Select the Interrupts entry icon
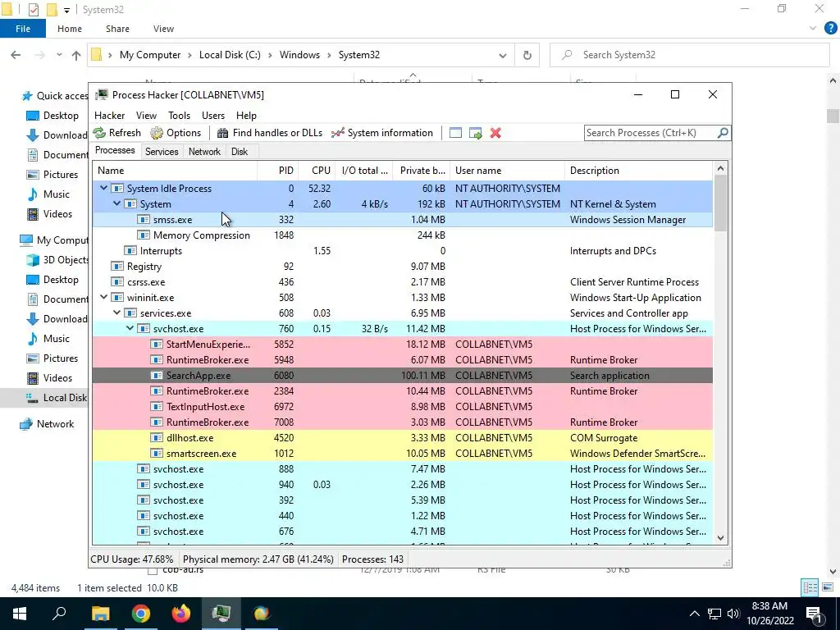840x630 pixels. pyautogui.click(x=130, y=251)
